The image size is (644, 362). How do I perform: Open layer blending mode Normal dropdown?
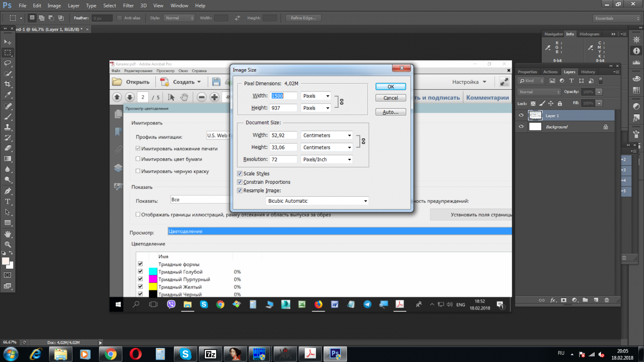pos(539,92)
